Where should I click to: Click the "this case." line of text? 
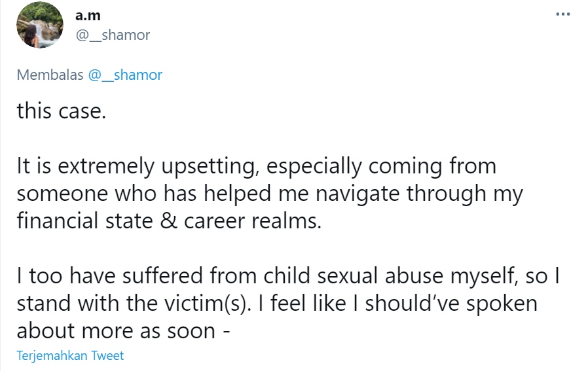point(60,110)
